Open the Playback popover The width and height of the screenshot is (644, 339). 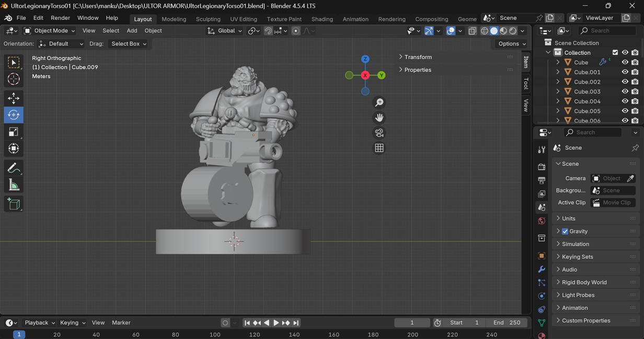pos(40,323)
